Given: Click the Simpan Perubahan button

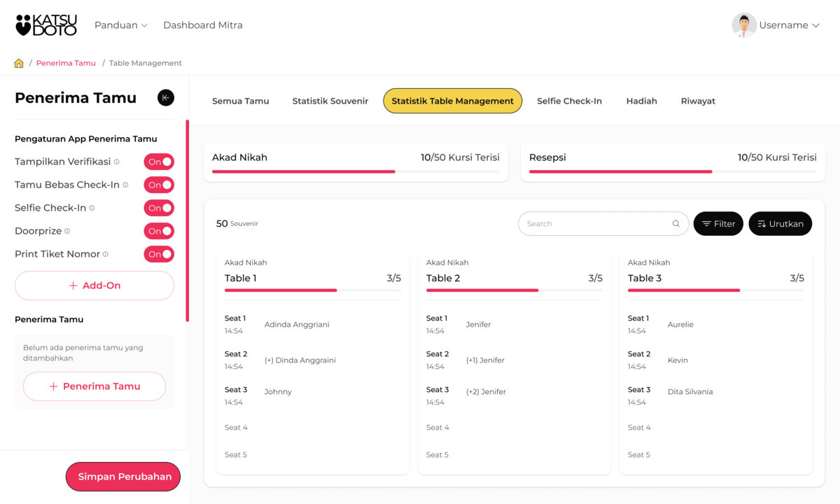Looking at the screenshot, I should pyautogui.click(x=123, y=477).
